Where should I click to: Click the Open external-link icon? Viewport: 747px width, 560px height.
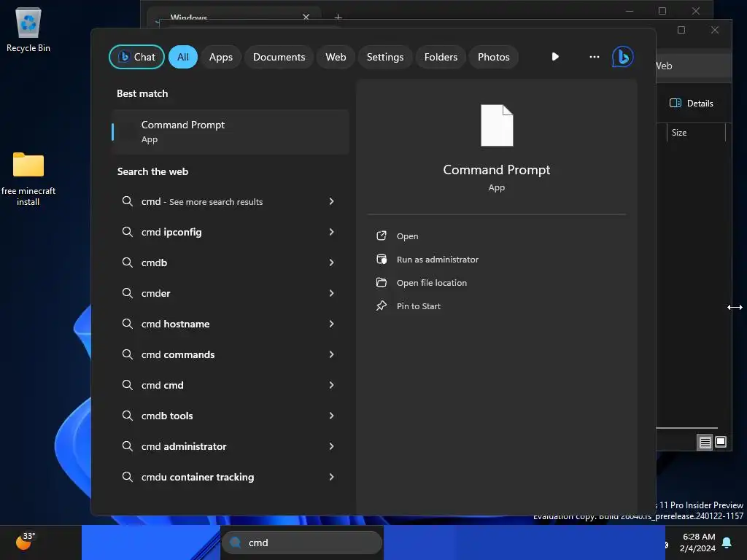pyautogui.click(x=382, y=236)
